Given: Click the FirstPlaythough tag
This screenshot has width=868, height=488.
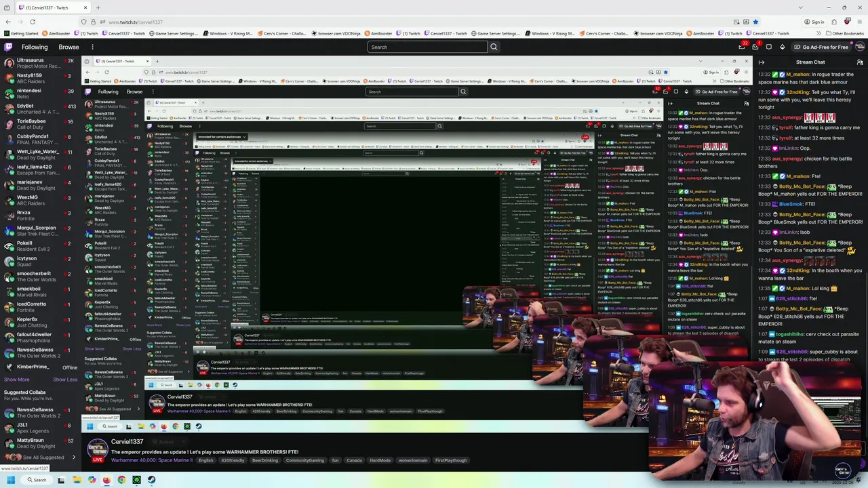Looking at the screenshot, I should tap(451, 460).
